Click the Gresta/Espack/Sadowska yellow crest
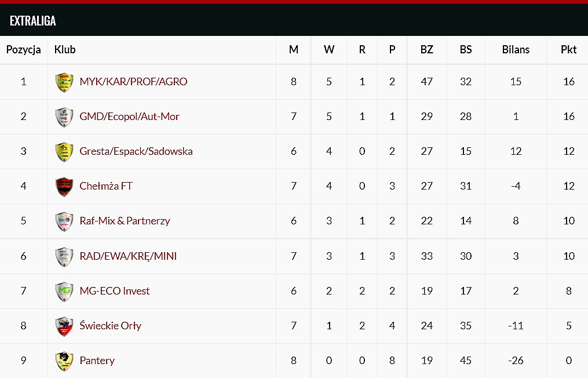Screen dimensions: 588x378 64,152
